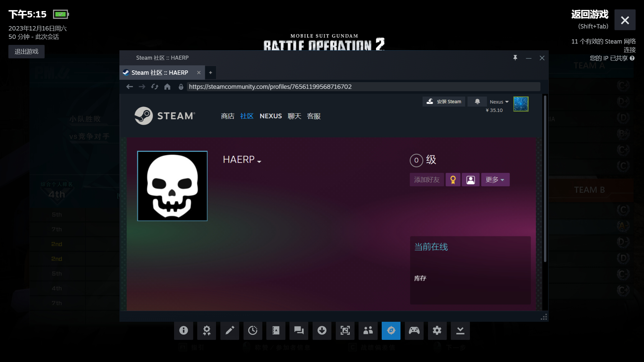Image resolution: width=644 pixels, height=362 pixels.
Task: Click the Nexus account avatar thumbnail
Action: click(x=521, y=104)
